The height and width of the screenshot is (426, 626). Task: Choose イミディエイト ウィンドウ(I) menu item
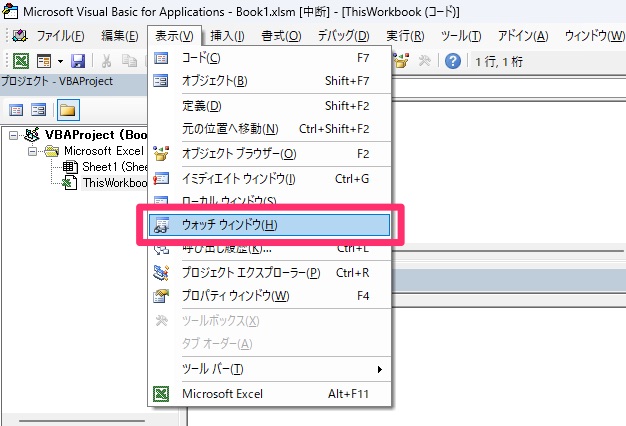pos(269,178)
